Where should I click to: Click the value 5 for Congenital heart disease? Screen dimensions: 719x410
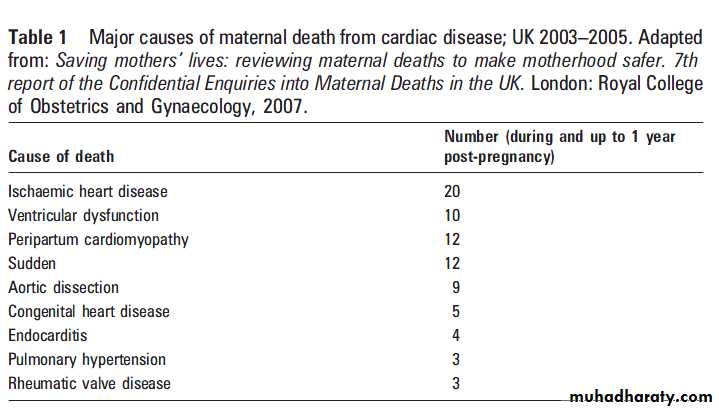point(455,311)
